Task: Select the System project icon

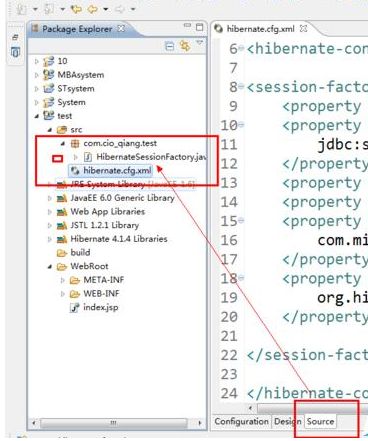Action: (x=48, y=102)
